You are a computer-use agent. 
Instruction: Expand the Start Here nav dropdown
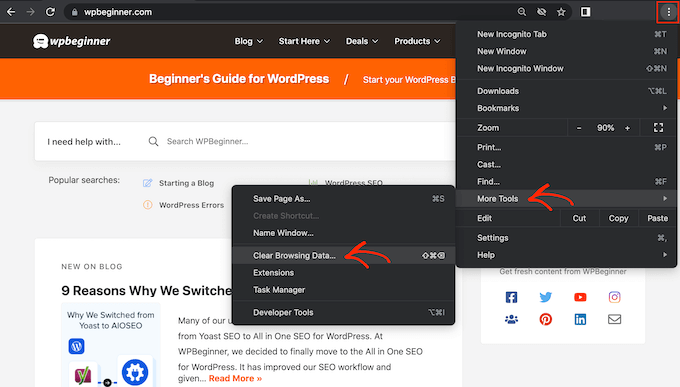(304, 41)
